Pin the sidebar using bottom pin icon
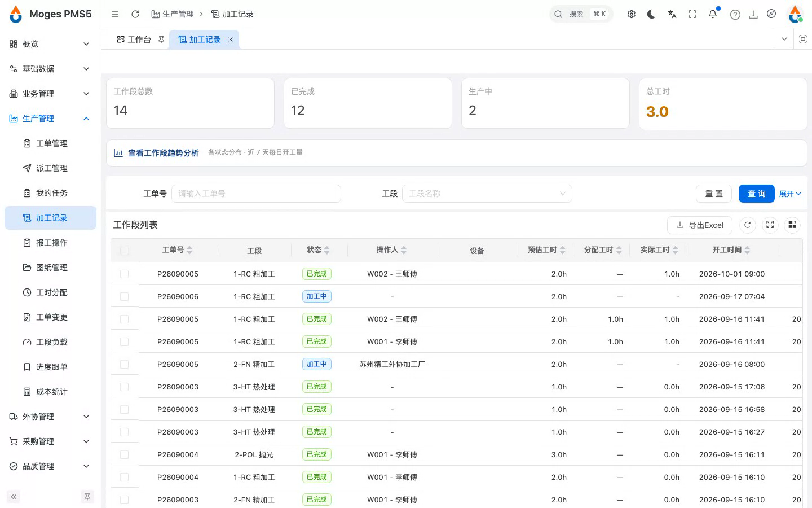 87,497
